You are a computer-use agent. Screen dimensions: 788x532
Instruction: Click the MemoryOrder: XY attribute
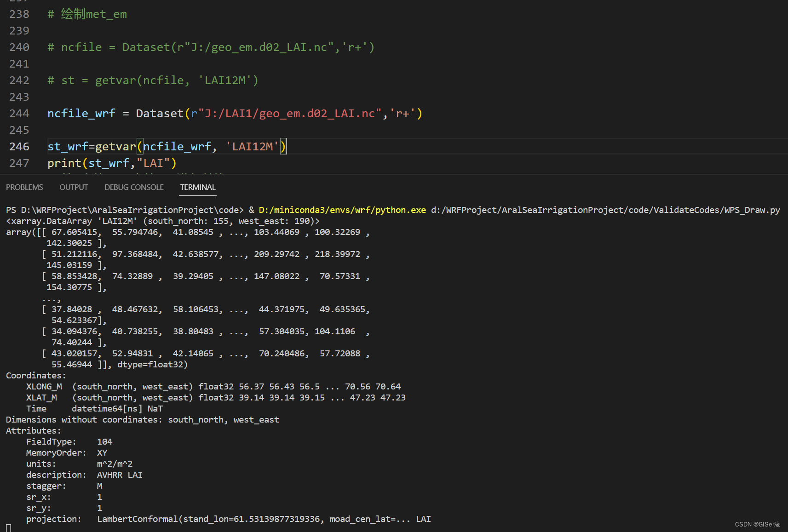coord(67,453)
